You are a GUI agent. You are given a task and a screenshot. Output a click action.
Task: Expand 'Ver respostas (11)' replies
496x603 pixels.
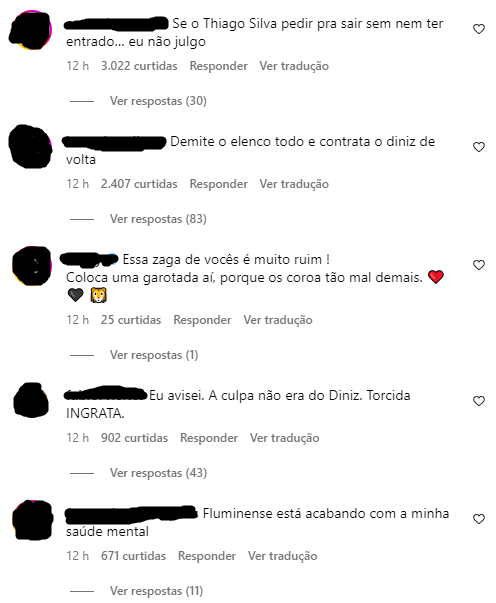[x=156, y=591]
